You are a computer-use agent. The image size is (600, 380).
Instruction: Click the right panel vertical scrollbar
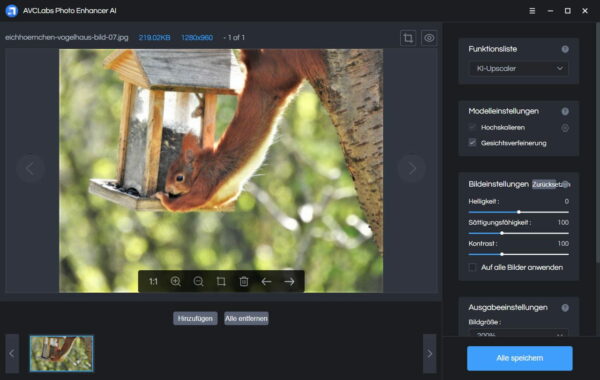[x=598, y=142]
